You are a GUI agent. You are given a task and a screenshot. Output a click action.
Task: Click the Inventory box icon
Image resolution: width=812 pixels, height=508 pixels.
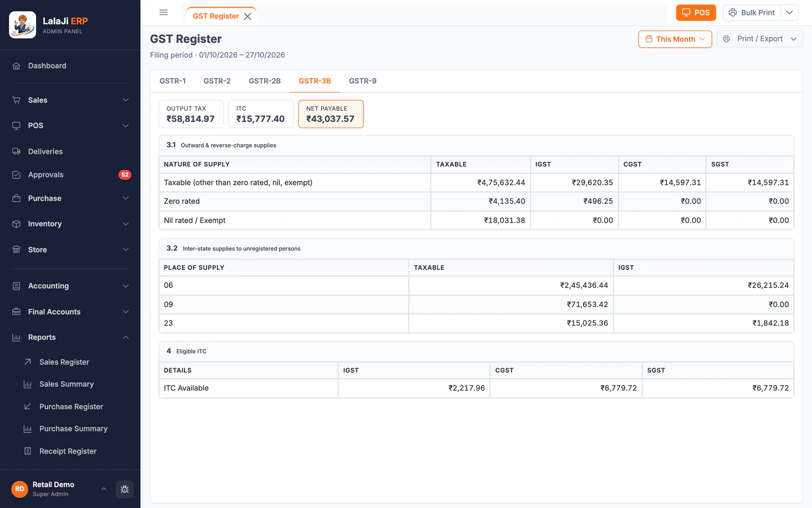(16, 224)
